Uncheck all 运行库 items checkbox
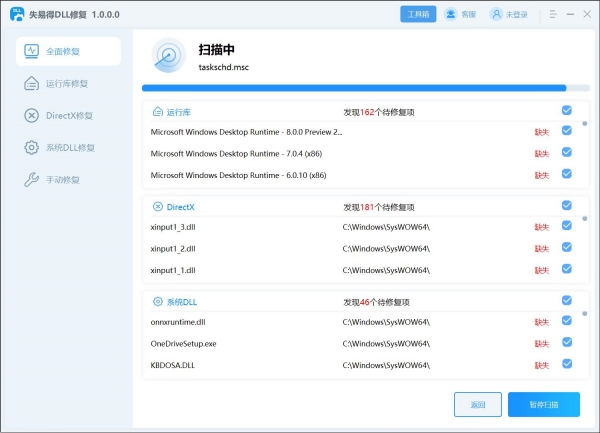This screenshot has height=433, width=600. [x=567, y=111]
